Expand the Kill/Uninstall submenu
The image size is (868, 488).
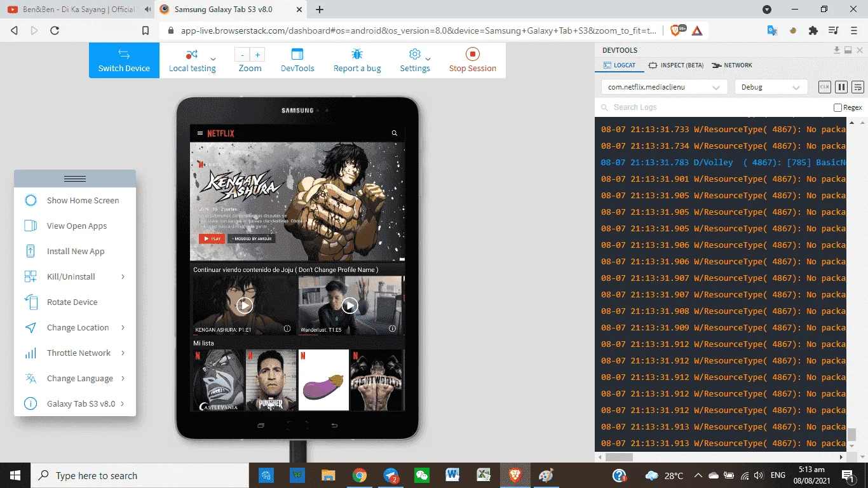tap(75, 276)
